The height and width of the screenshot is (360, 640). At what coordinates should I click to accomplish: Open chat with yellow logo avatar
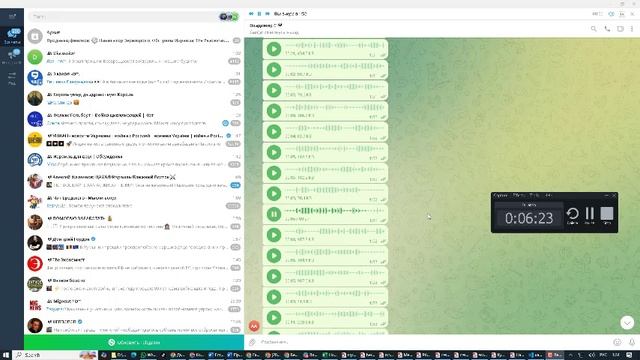click(x=134, y=140)
